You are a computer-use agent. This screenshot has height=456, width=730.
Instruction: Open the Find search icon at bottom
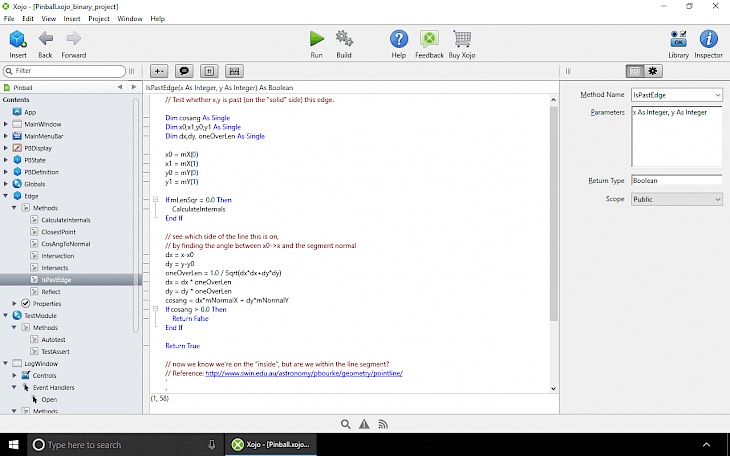[345, 424]
